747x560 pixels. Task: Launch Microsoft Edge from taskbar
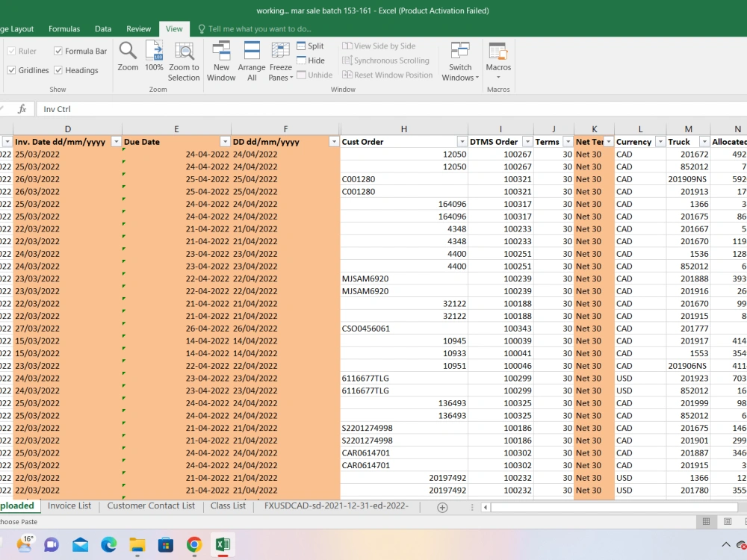pos(108,544)
